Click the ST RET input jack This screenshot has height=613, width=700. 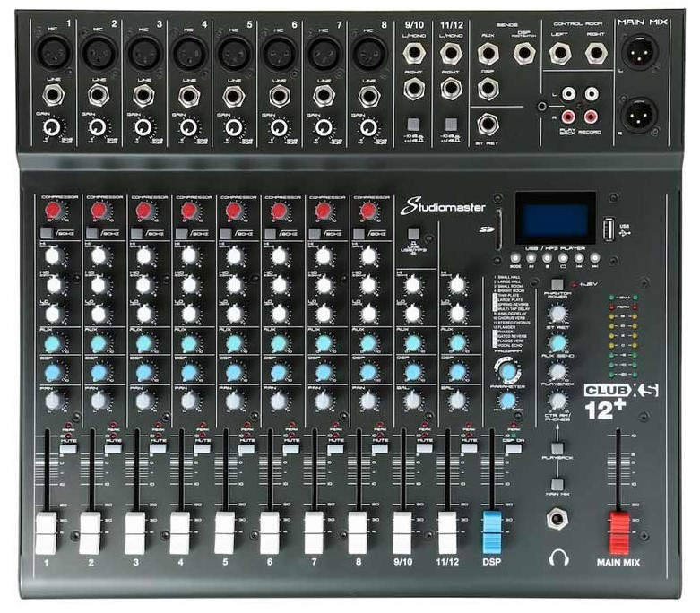[488, 124]
